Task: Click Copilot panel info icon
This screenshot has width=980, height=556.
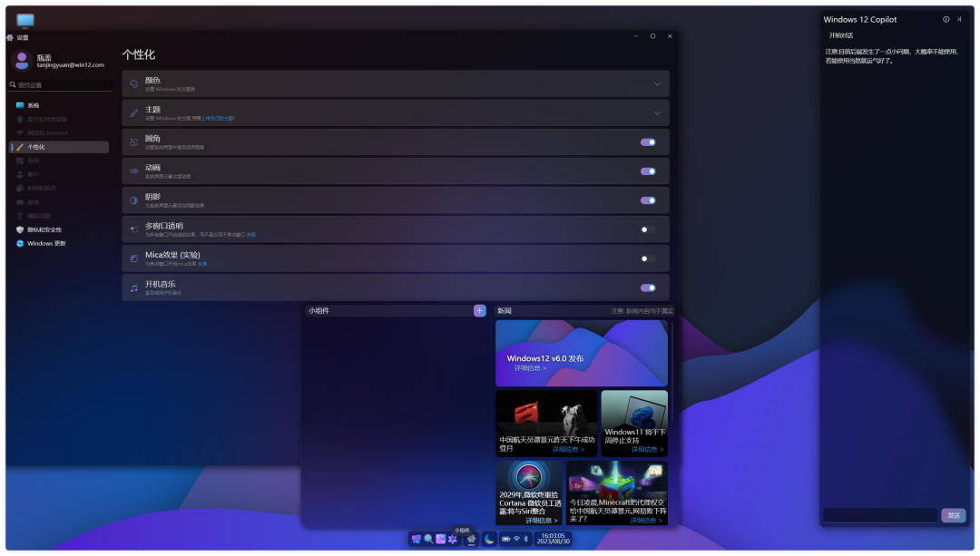Action: (x=946, y=19)
